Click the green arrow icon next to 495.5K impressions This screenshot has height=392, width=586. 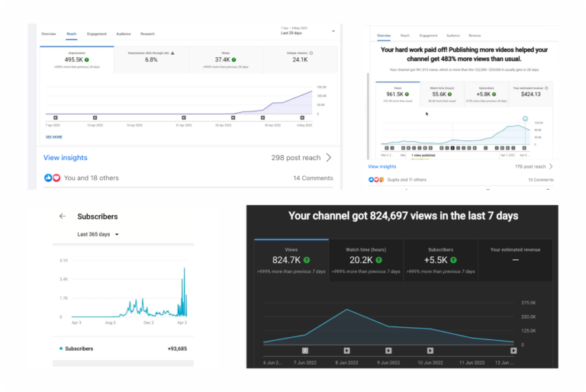(x=87, y=59)
